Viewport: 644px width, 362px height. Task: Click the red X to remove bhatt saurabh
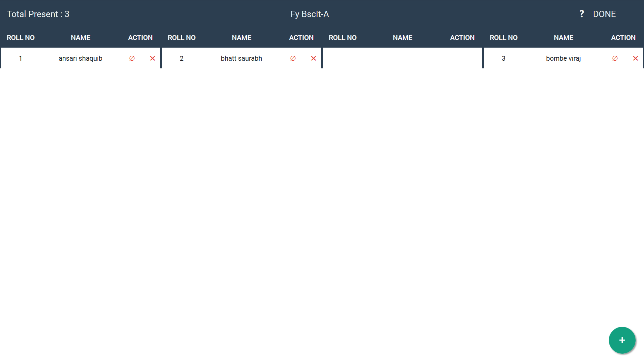(x=314, y=58)
